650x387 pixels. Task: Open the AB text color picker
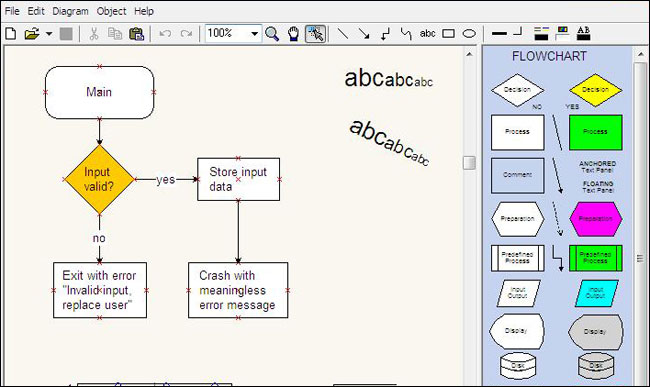coord(584,33)
